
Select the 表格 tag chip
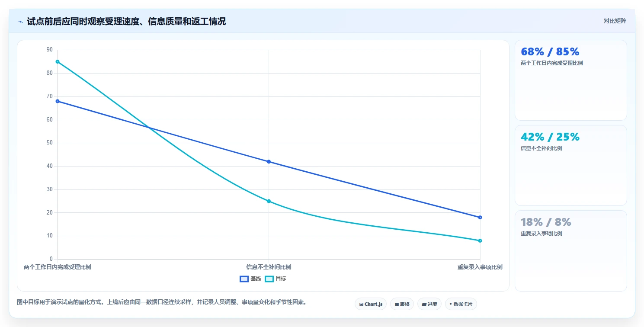[402, 304]
